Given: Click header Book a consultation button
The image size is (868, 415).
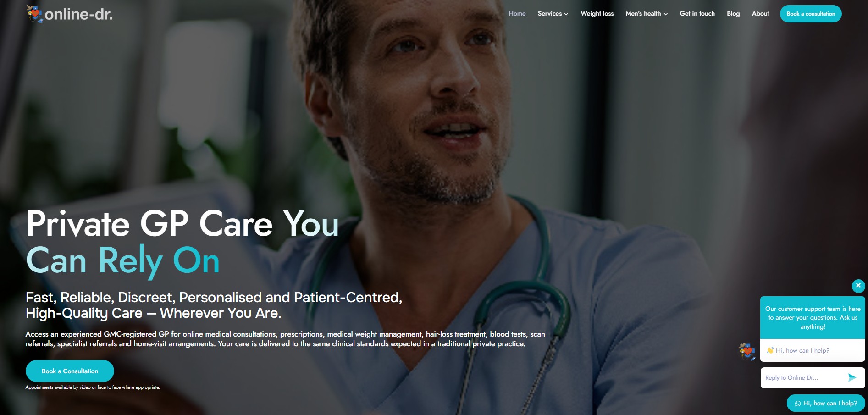Looking at the screenshot, I should [x=811, y=14].
